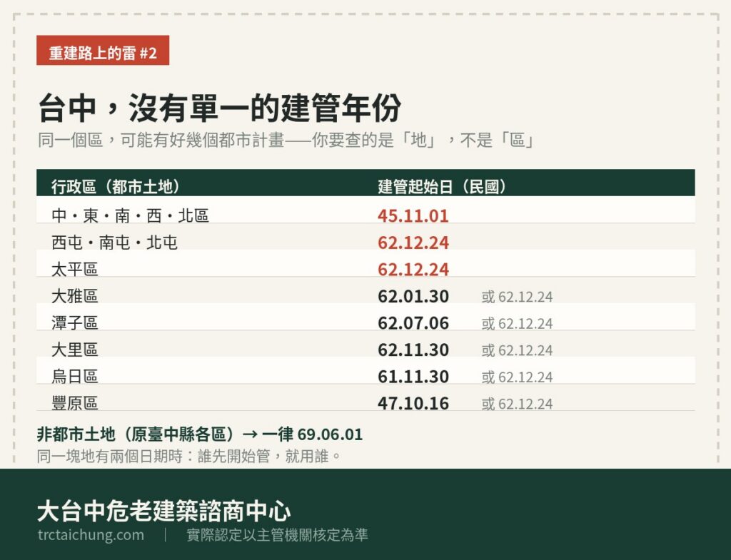Click the column header '行政區（都市土地）'
The width and height of the screenshot is (731, 560).
tap(116, 186)
